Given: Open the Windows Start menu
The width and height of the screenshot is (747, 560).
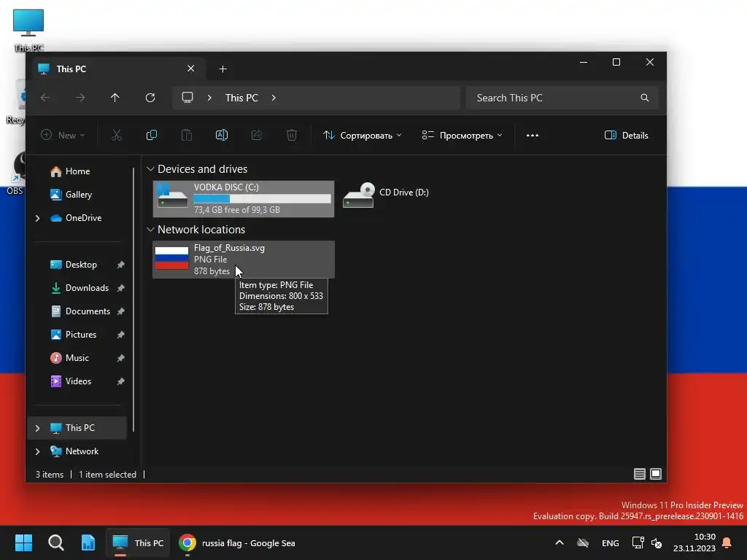Looking at the screenshot, I should click(23, 542).
